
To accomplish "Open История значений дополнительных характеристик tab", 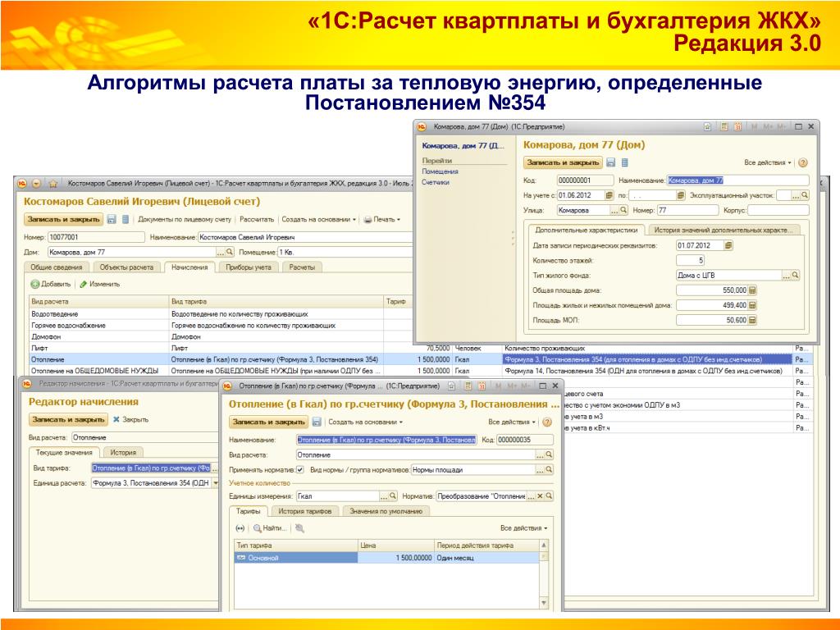I will point(724,230).
